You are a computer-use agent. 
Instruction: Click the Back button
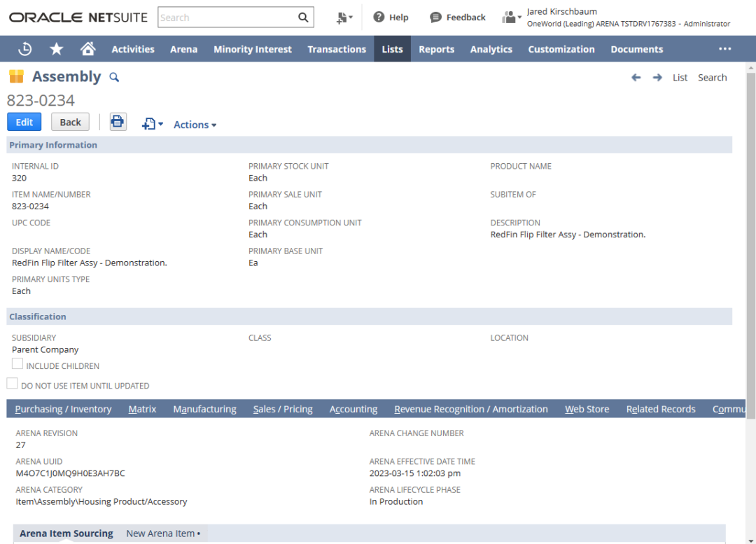click(70, 121)
